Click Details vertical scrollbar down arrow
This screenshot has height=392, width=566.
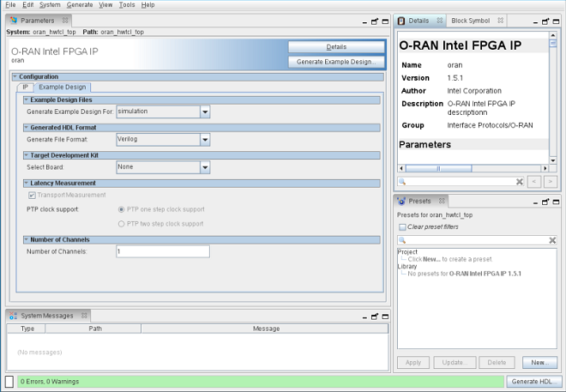coord(552,160)
